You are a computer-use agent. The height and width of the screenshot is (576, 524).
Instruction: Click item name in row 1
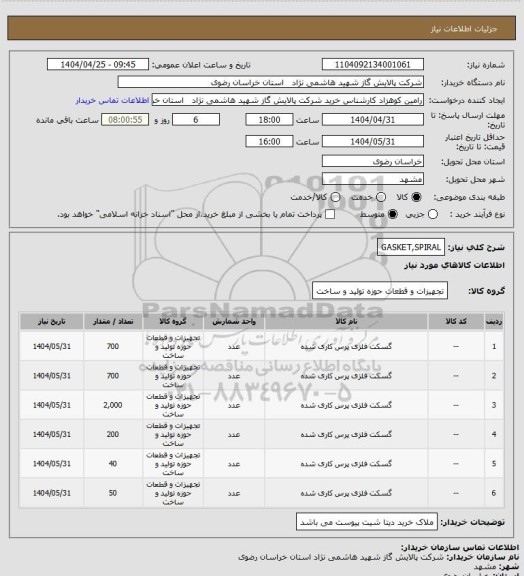(346, 346)
